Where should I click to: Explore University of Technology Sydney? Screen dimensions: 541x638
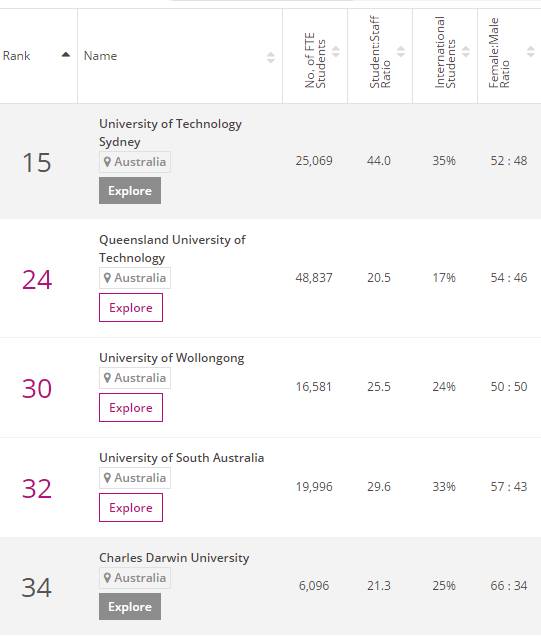pyautogui.click(x=130, y=190)
